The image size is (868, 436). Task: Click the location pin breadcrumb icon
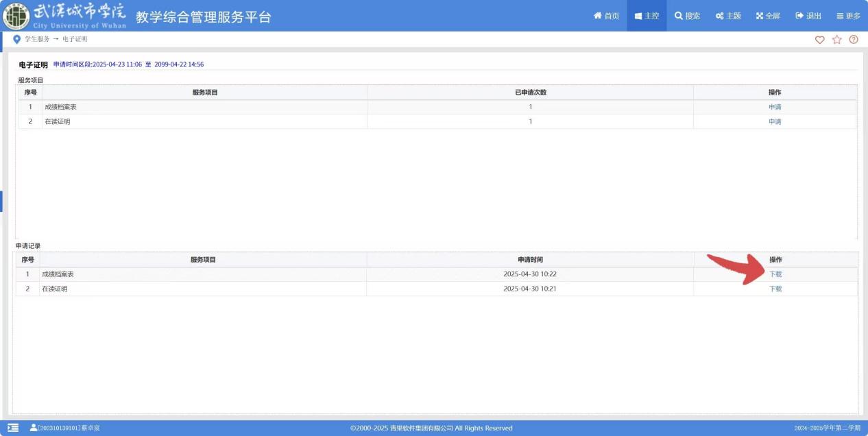tap(17, 40)
